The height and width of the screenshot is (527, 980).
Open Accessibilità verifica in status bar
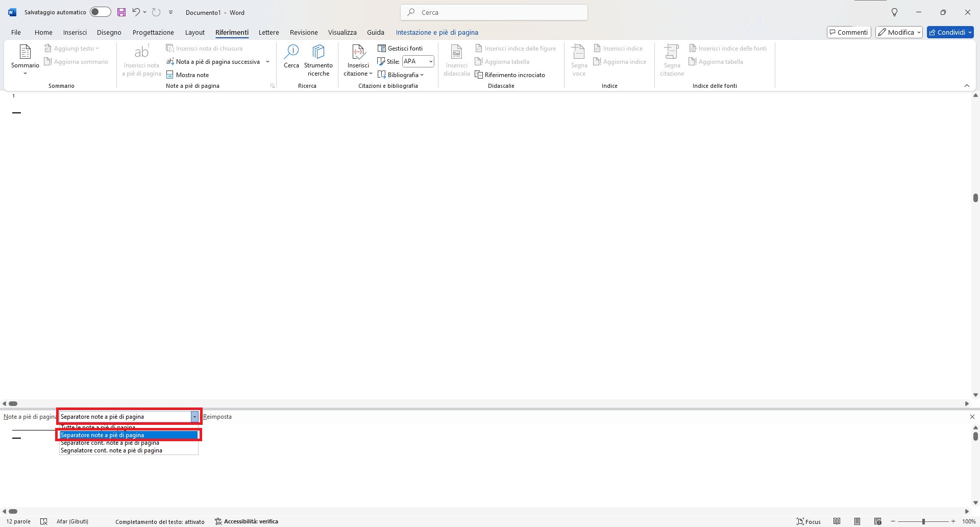coord(247,521)
